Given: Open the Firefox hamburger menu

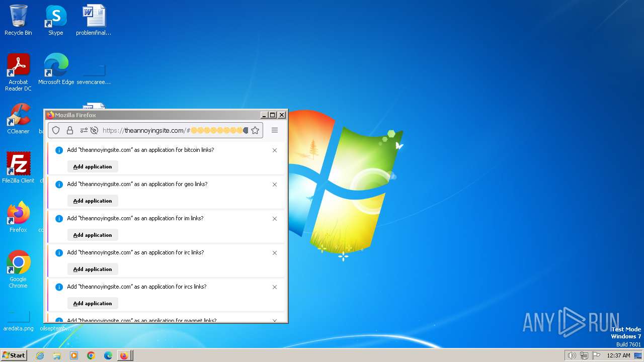Looking at the screenshot, I should pos(275,130).
